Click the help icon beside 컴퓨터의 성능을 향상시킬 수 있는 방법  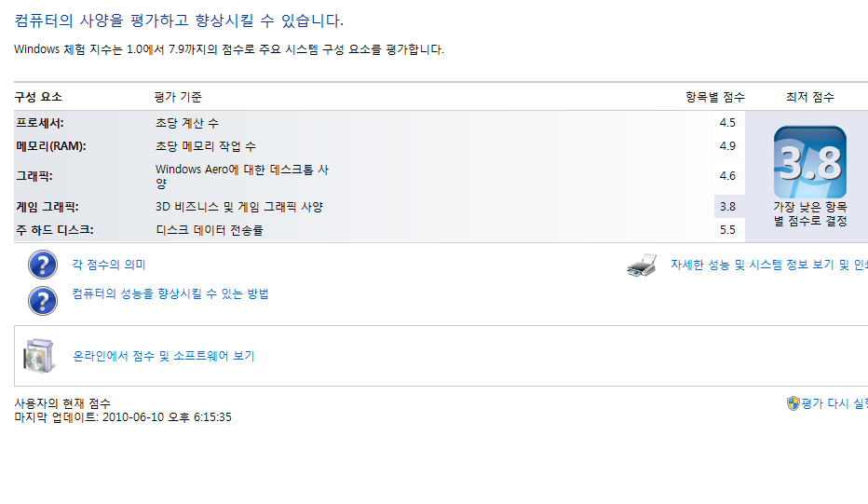[43, 301]
